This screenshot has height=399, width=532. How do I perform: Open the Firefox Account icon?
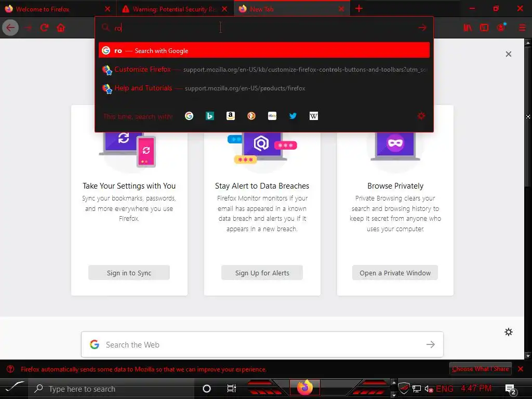point(501,28)
